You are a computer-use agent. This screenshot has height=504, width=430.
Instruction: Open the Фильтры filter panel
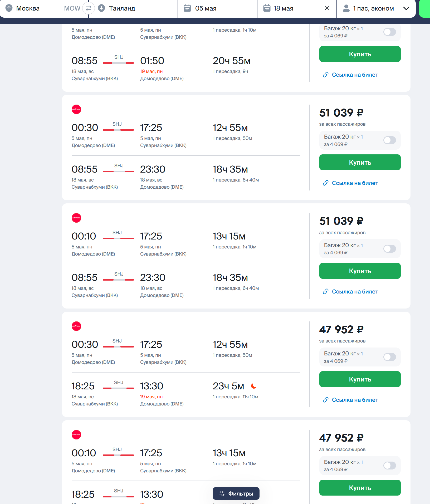(x=236, y=493)
